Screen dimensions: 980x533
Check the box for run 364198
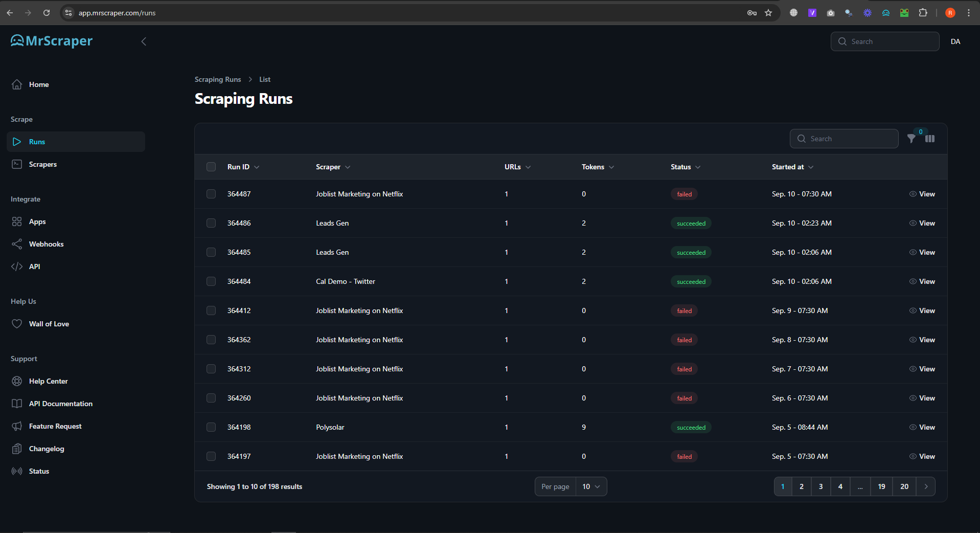(211, 427)
